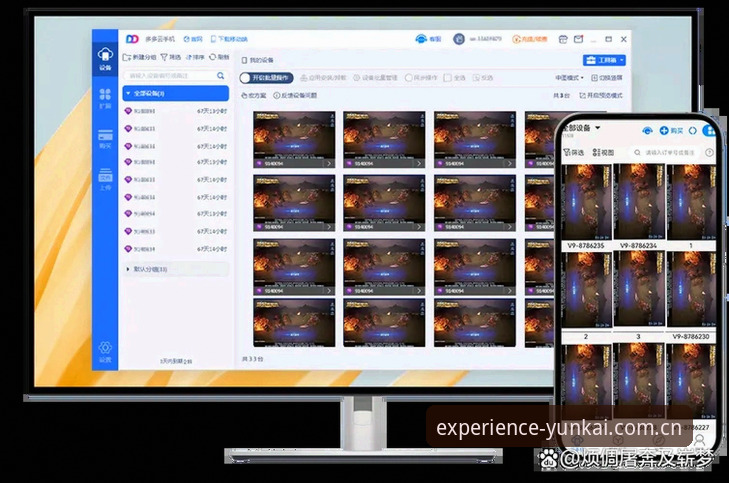The height and width of the screenshot is (483, 729).
Task: Tap the bottom-right profile icon on phone
Action: tap(699, 439)
